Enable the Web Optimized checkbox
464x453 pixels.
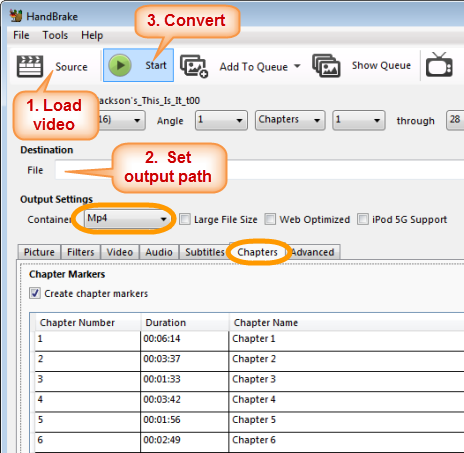[270, 219]
